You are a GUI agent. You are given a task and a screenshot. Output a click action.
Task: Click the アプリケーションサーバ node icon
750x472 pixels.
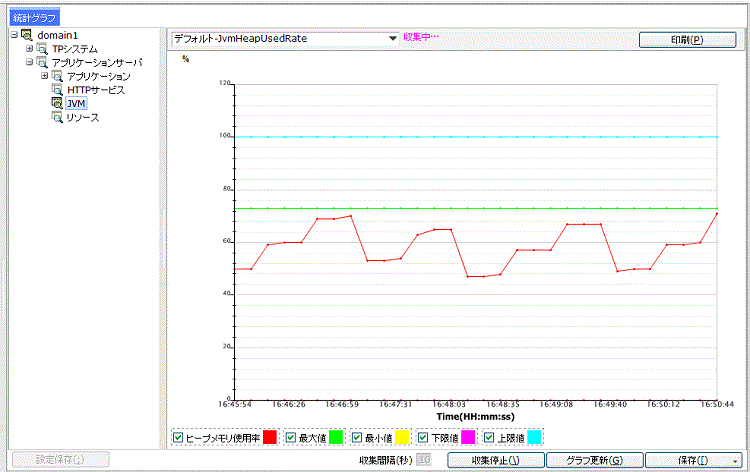(42, 62)
